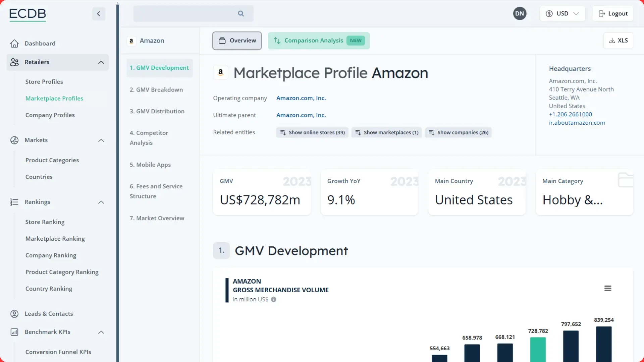Open Conversion Funnel KPIs page
The image size is (644, 362).
click(58, 352)
